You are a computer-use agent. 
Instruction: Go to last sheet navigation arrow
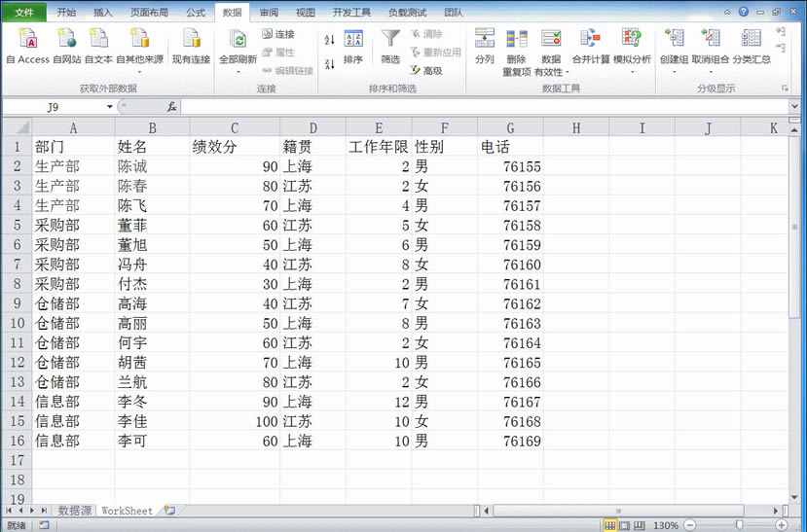[44, 511]
